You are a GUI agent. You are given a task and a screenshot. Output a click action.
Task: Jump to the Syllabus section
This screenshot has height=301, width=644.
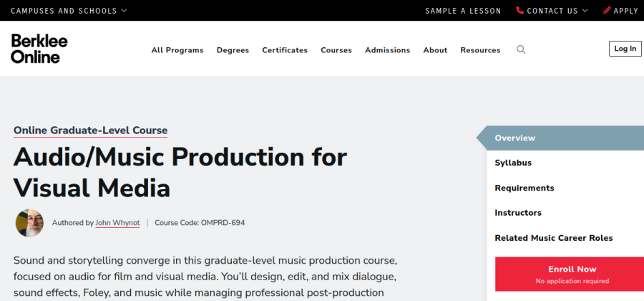513,163
